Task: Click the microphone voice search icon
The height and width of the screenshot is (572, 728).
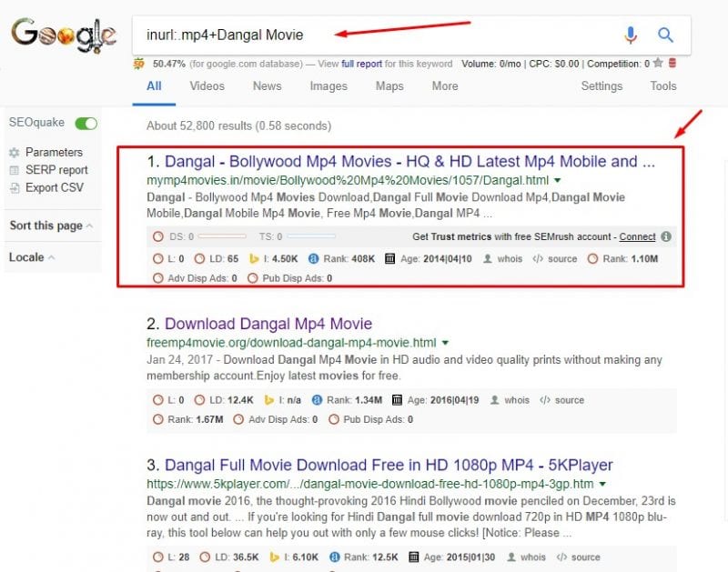Action: click(631, 35)
